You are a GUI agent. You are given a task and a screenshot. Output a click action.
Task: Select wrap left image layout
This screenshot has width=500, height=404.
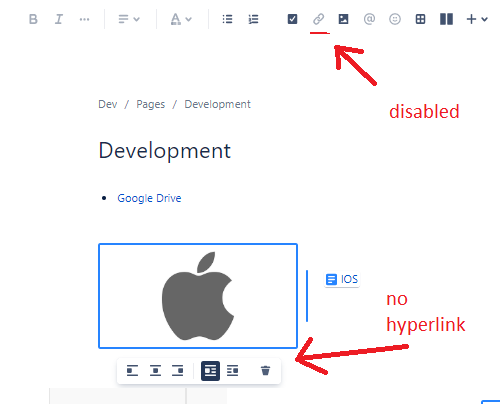click(x=210, y=371)
